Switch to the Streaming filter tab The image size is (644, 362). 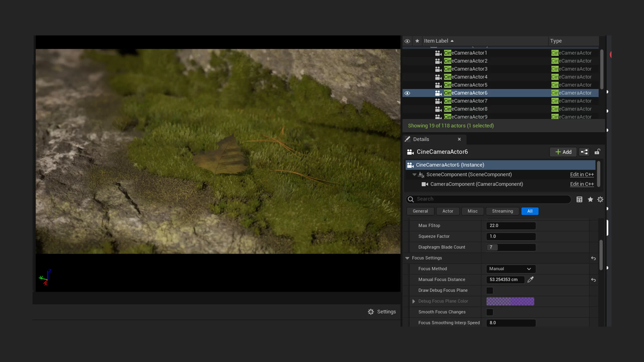click(502, 211)
